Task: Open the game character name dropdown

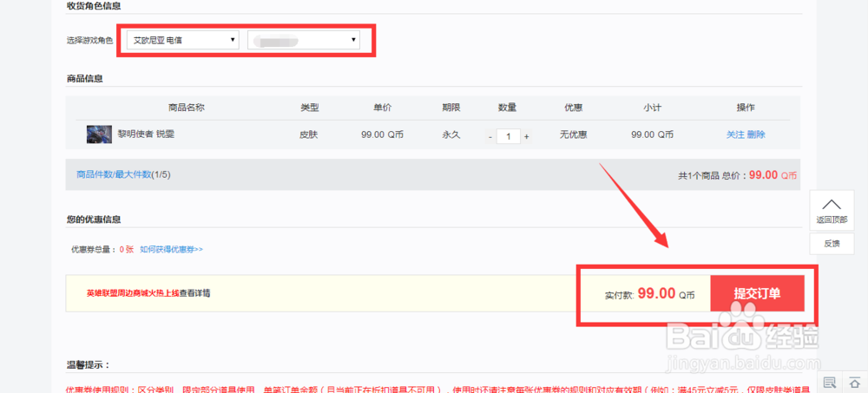Action: pos(304,40)
